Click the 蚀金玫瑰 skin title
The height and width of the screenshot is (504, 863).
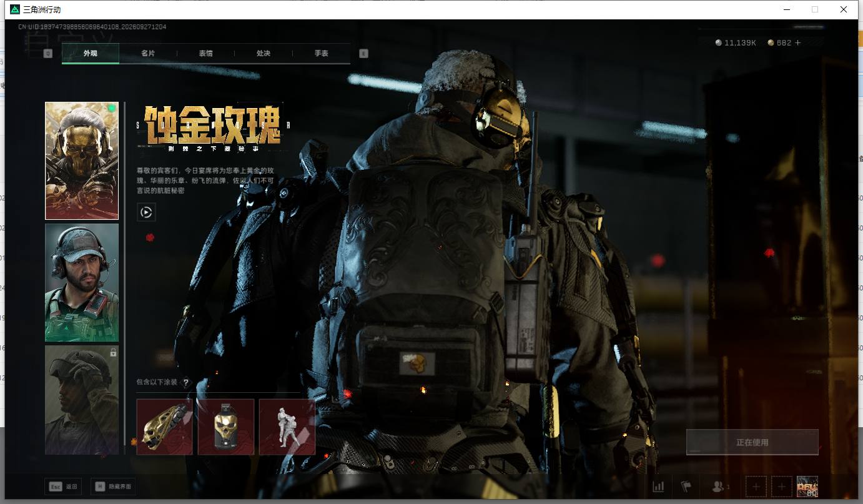tap(212, 126)
